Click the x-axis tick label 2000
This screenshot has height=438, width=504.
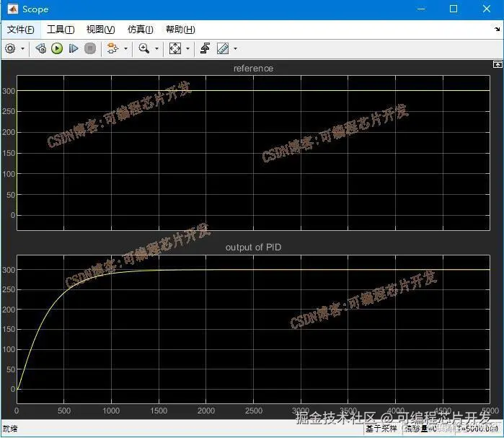click(x=206, y=411)
